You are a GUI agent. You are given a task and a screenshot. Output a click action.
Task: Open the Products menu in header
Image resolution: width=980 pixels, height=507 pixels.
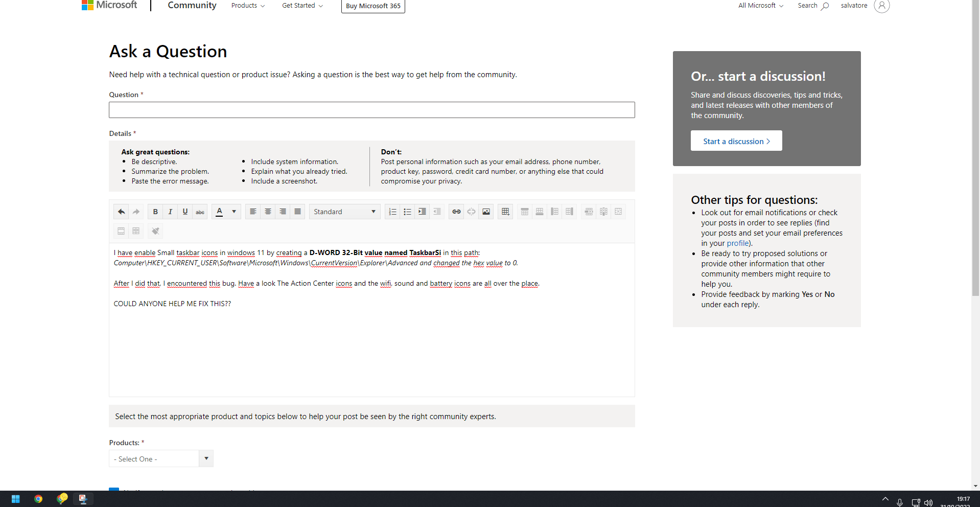point(248,6)
